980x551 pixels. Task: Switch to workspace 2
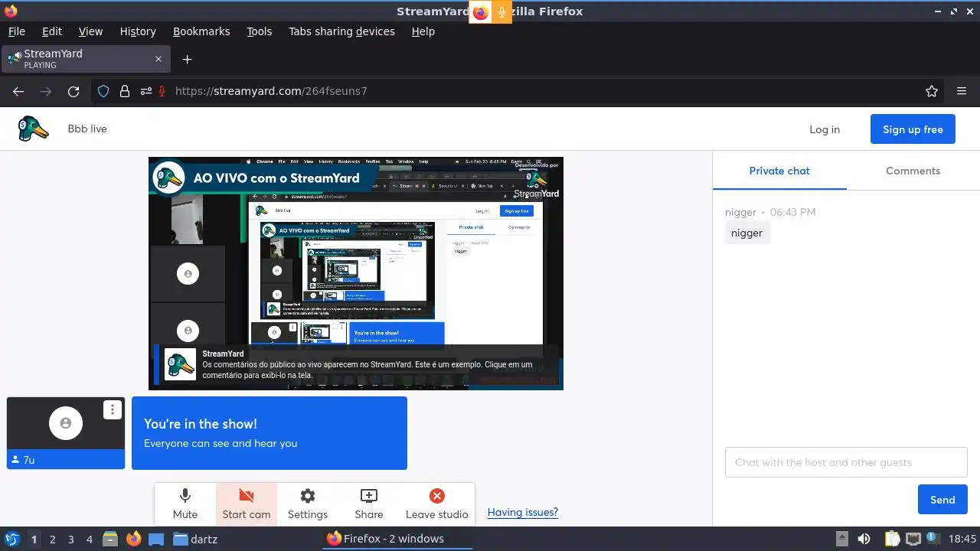click(52, 539)
